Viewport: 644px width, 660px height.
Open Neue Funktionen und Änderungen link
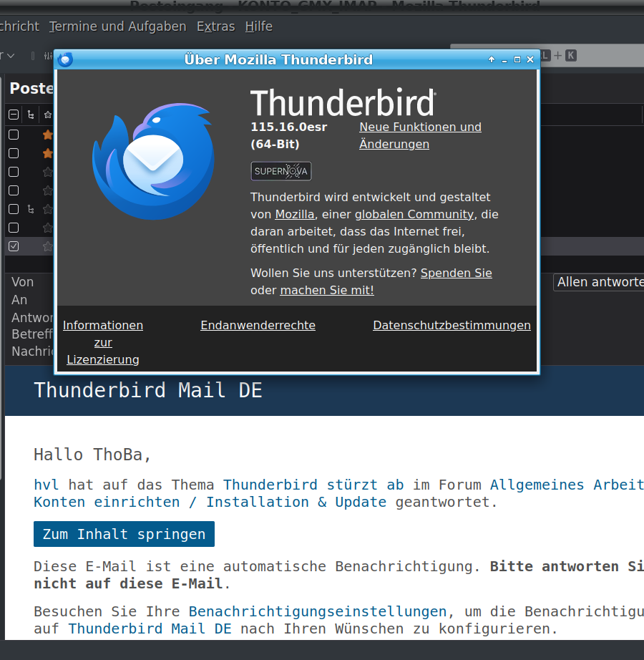420,135
